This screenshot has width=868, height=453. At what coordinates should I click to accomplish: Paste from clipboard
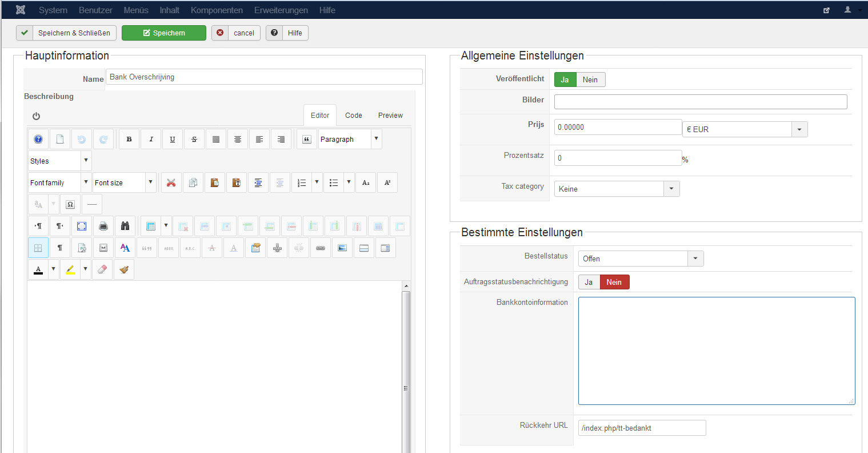coord(214,182)
